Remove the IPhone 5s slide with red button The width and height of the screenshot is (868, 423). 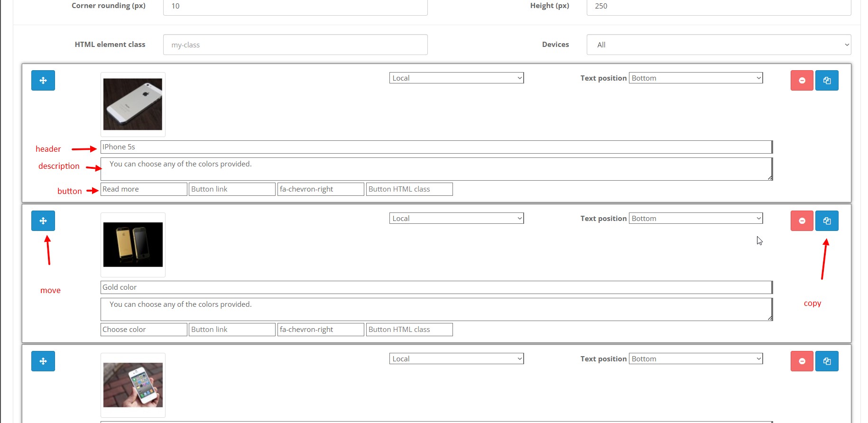(802, 81)
